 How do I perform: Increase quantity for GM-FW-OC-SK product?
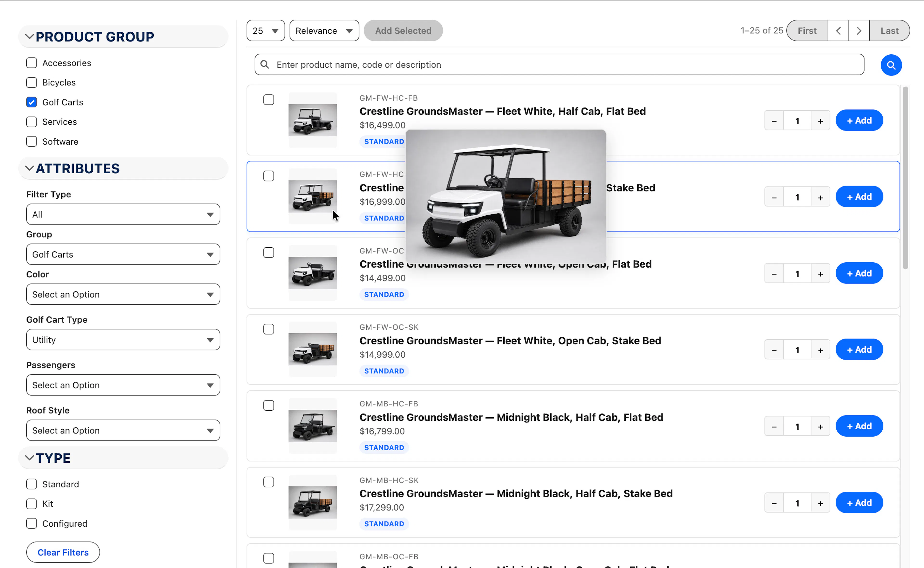pyautogui.click(x=820, y=350)
